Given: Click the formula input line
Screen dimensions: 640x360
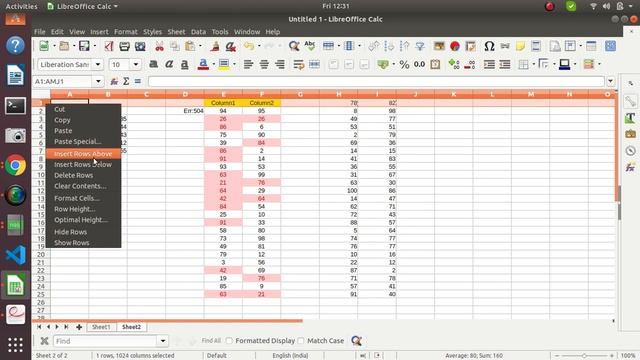Looking at the screenshot, I should click(376, 81).
